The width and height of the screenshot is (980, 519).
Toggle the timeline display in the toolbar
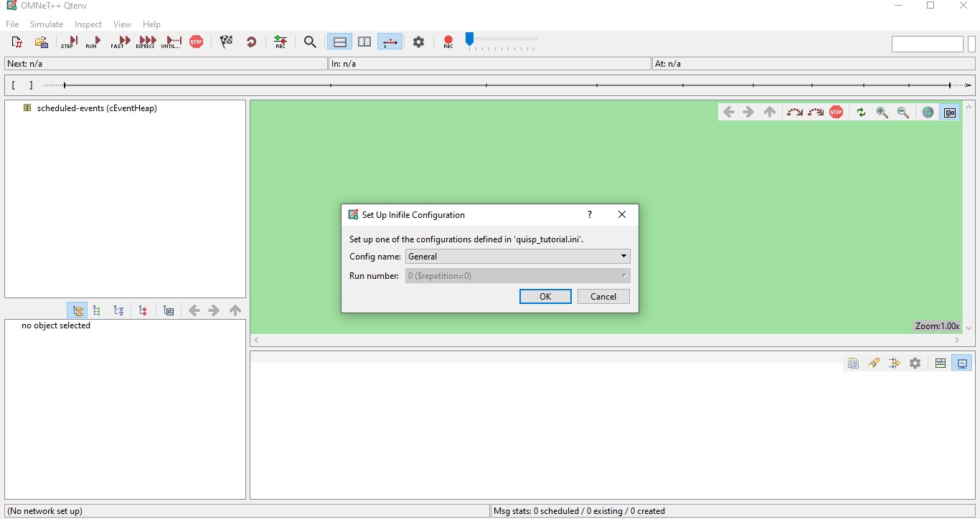(390, 42)
